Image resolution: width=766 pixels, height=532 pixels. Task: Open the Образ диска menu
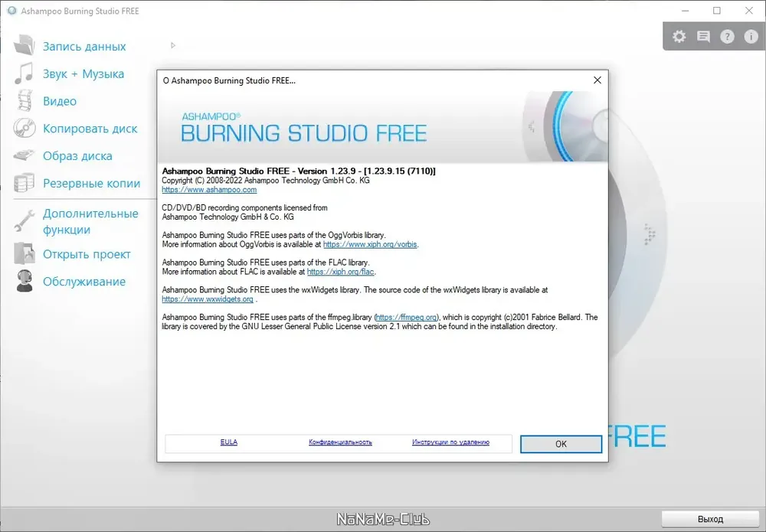coord(77,155)
